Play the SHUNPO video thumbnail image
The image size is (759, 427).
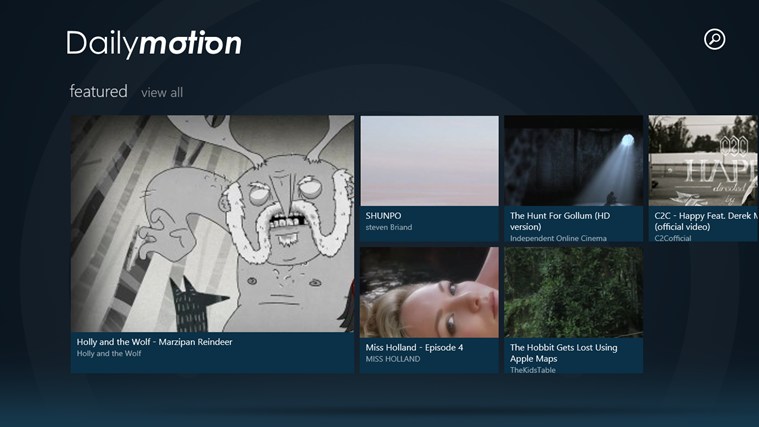coord(429,160)
